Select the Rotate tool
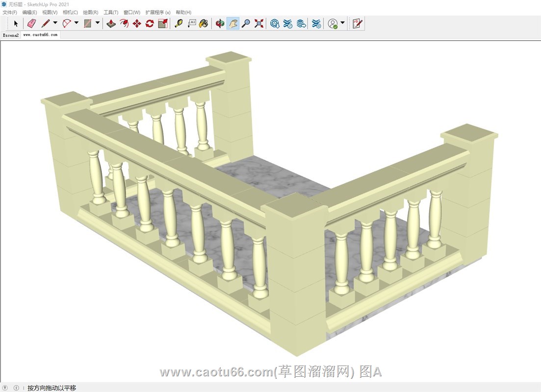541x392 pixels. click(x=150, y=24)
